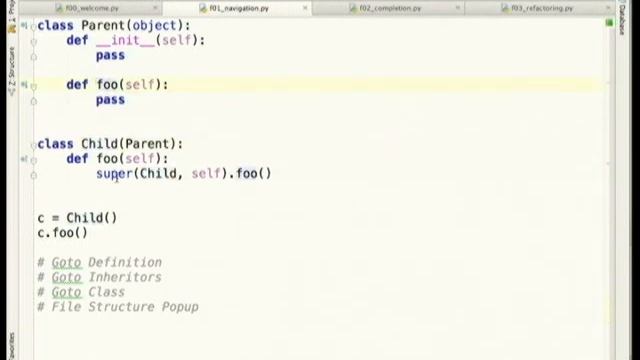Fold the __init__ method in the gutter
Image resolution: width=640 pixels, height=360 pixels.
click(x=34, y=42)
